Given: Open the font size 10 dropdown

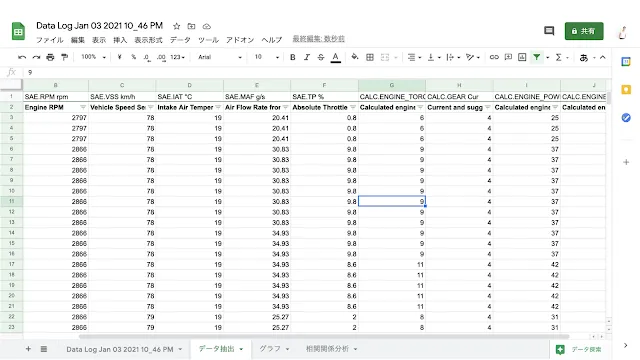Looking at the screenshot, I should pos(267,57).
